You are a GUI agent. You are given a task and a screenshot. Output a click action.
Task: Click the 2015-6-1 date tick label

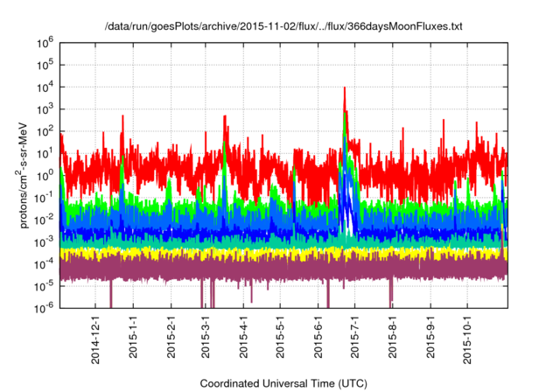click(x=318, y=337)
